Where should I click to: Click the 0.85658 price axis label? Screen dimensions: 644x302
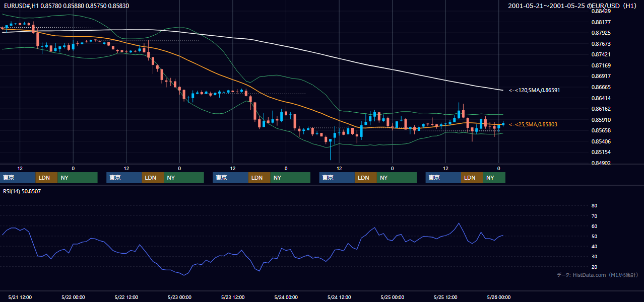(x=601, y=130)
